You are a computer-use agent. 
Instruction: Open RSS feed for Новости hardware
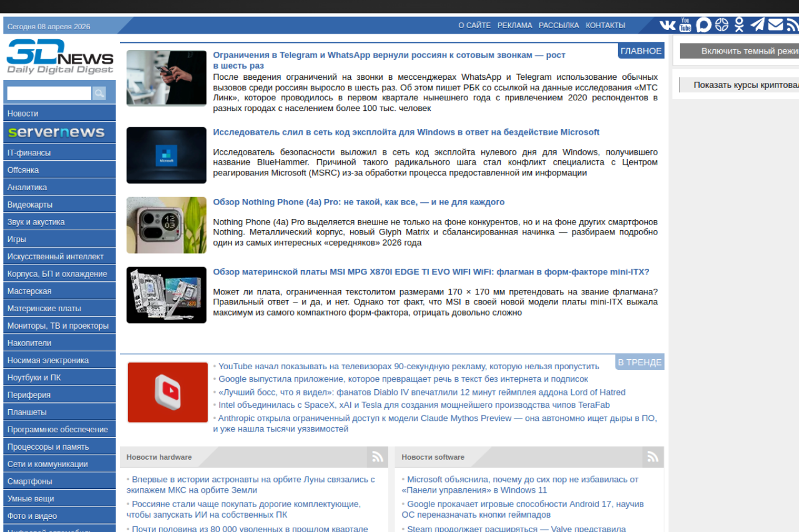(x=377, y=457)
